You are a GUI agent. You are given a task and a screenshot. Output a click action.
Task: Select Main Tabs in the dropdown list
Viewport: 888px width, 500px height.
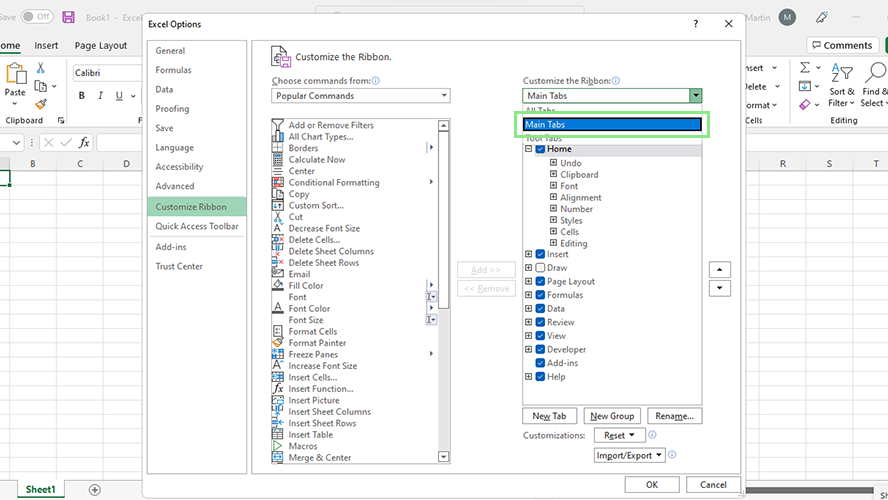click(612, 125)
